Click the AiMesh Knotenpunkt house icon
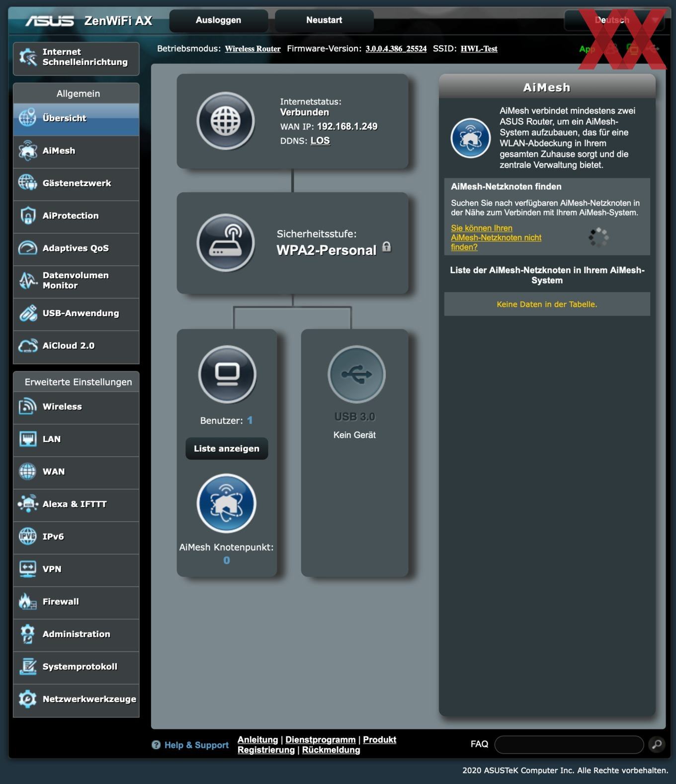Image resolution: width=676 pixels, height=784 pixels. [227, 503]
